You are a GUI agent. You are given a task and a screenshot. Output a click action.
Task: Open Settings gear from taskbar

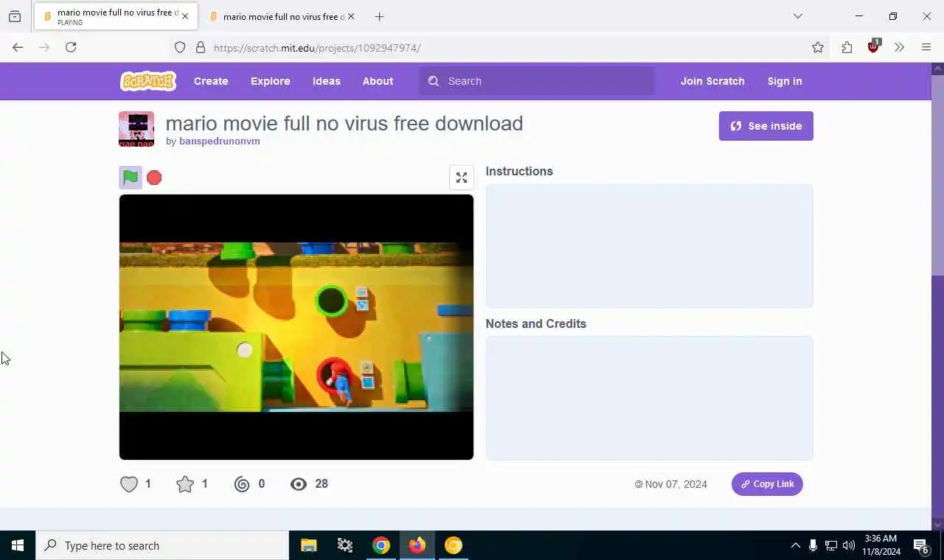(x=344, y=545)
